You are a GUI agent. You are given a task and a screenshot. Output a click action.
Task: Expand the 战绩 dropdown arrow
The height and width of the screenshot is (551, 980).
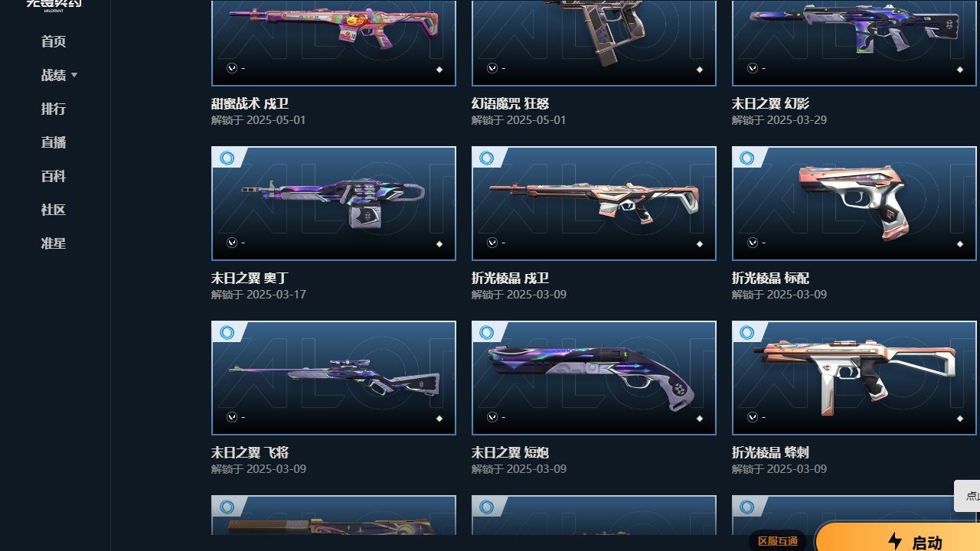pos(74,75)
